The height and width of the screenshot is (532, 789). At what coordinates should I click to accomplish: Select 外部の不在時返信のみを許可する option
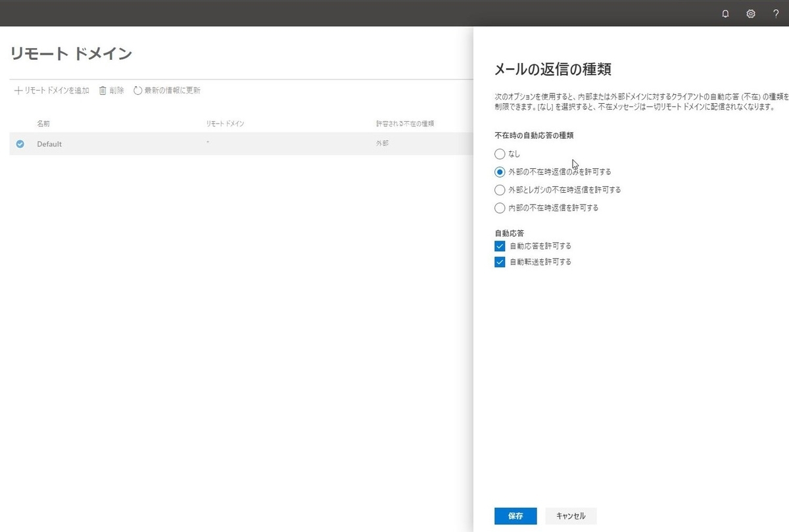(500, 172)
